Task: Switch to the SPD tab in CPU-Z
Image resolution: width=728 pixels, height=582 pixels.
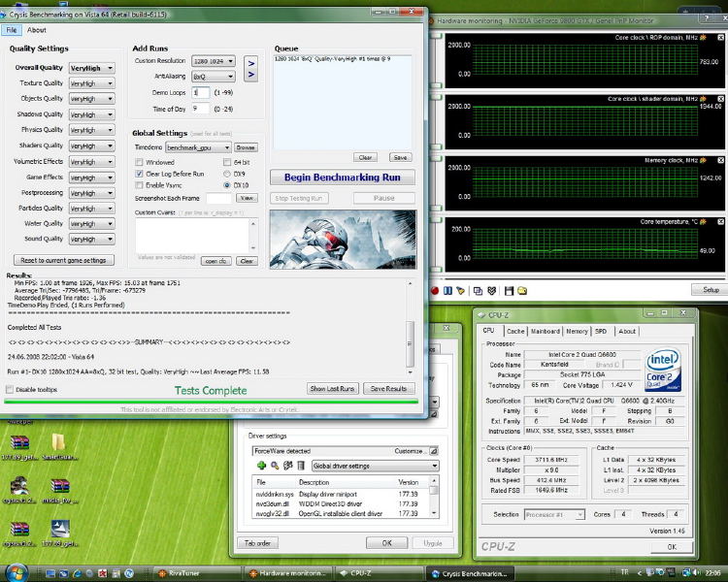Action: point(601,332)
